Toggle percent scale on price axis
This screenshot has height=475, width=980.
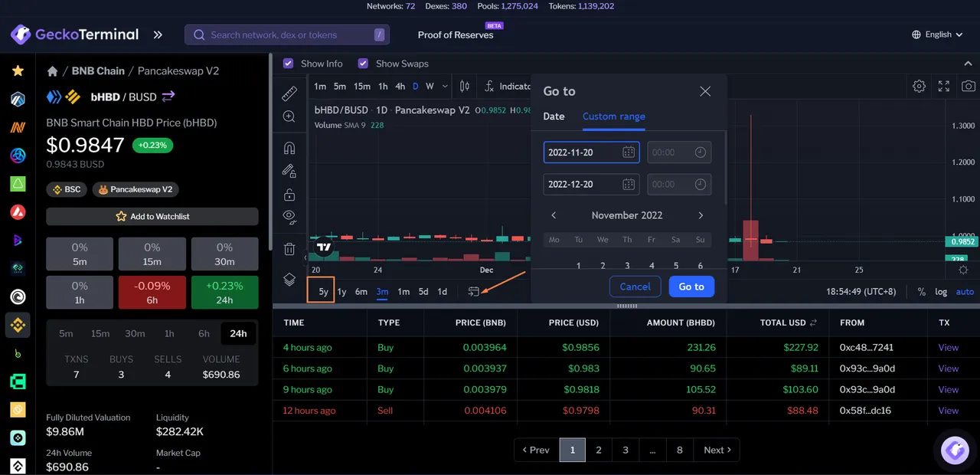pos(921,292)
